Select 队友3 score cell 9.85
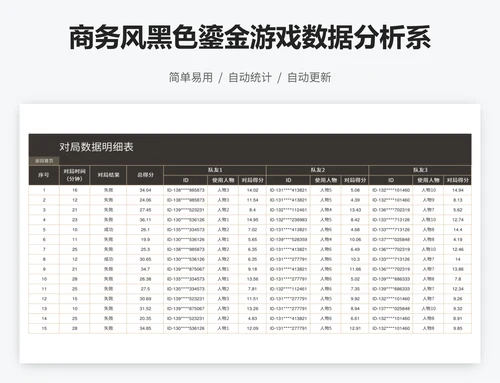This screenshot has height=383, width=500. tap(458, 328)
